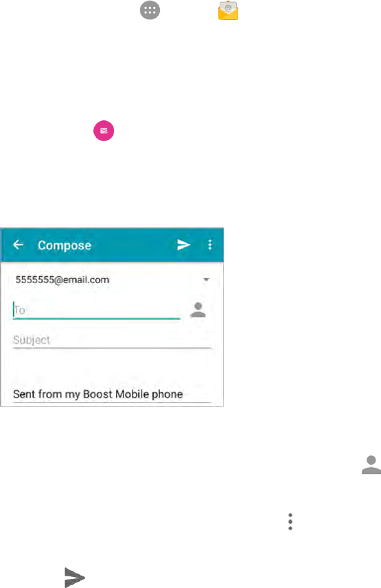Click the Subject input field
This screenshot has width=381, height=588.
(112, 340)
